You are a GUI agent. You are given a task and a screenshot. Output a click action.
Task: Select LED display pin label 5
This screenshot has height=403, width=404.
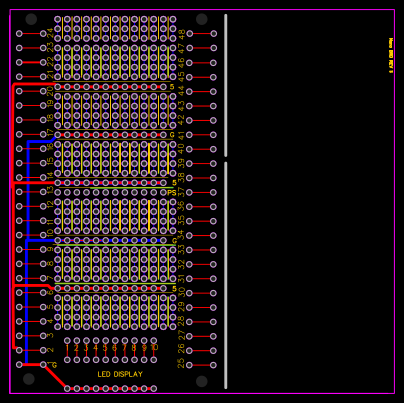[x=105, y=348]
